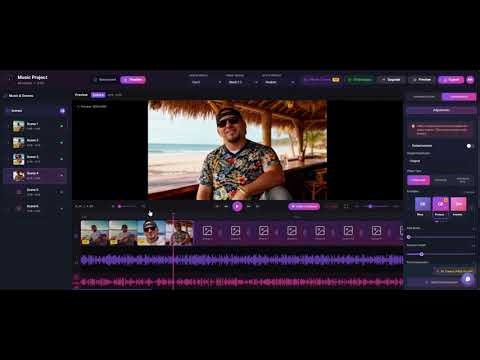Select the Scene 3 thumbnail in the list
Screen dimensions: 480x360
click(18, 159)
